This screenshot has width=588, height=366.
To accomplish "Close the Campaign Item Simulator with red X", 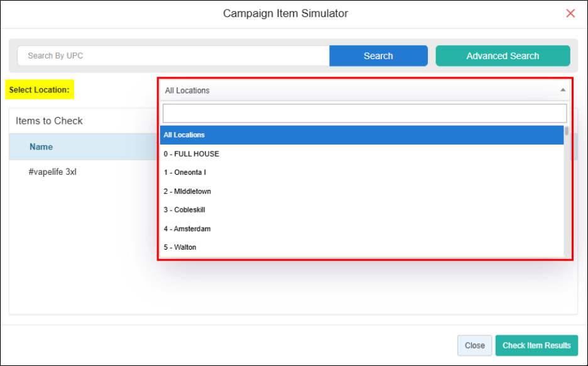I will pos(570,13).
